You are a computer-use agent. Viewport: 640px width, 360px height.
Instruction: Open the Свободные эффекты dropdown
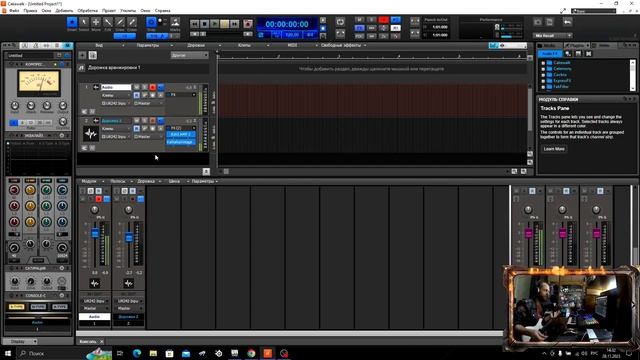341,45
